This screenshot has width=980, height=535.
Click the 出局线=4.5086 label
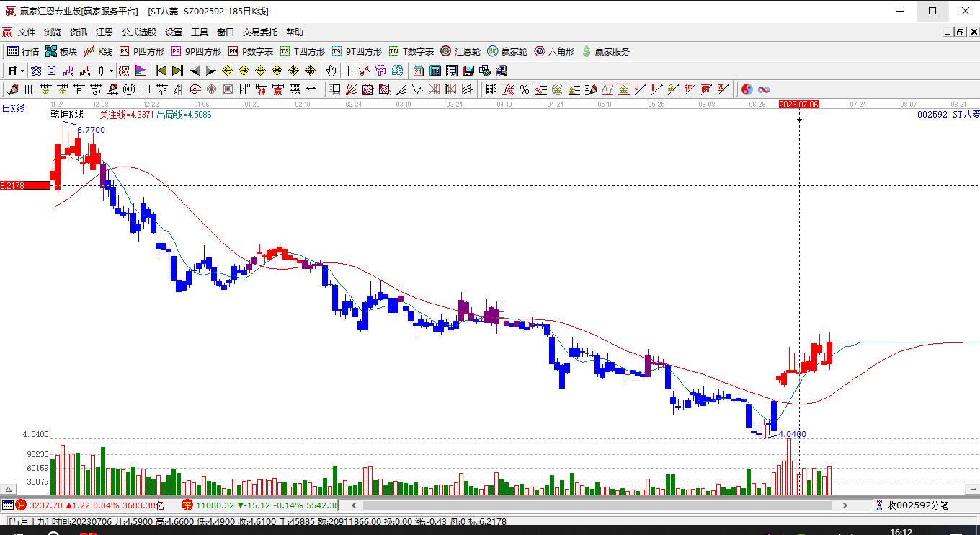184,114
